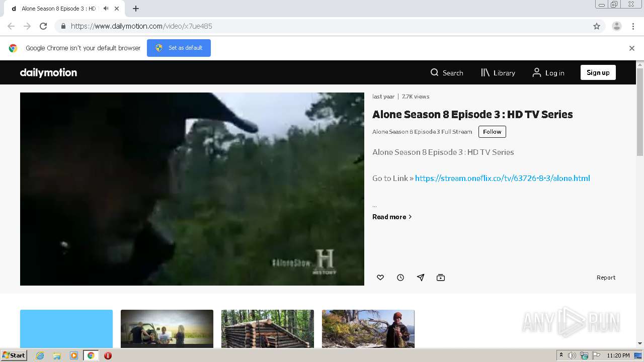Share the video with paper plane icon
Image resolution: width=644 pixels, height=362 pixels.
pyautogui.click(x=421, y=278)
